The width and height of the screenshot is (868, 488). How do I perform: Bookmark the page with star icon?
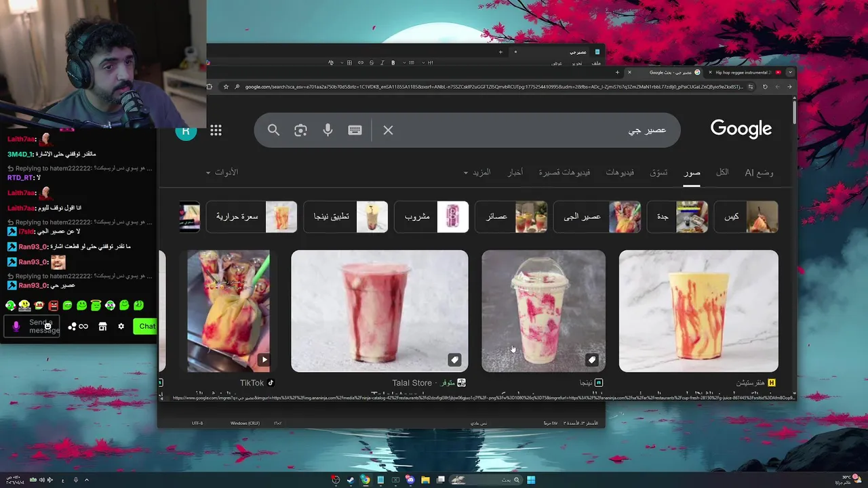(225, 87)
